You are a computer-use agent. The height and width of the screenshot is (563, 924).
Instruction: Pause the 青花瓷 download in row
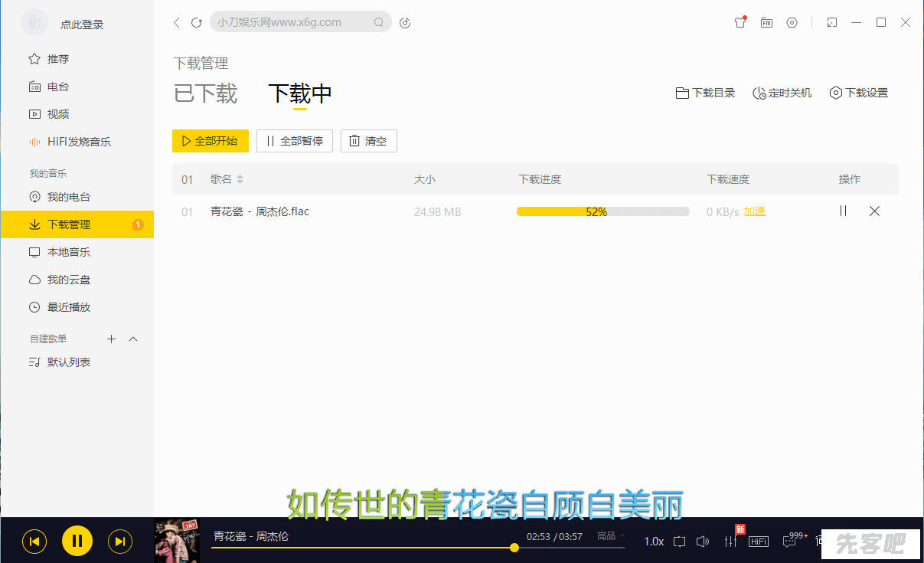click(843, 211)
